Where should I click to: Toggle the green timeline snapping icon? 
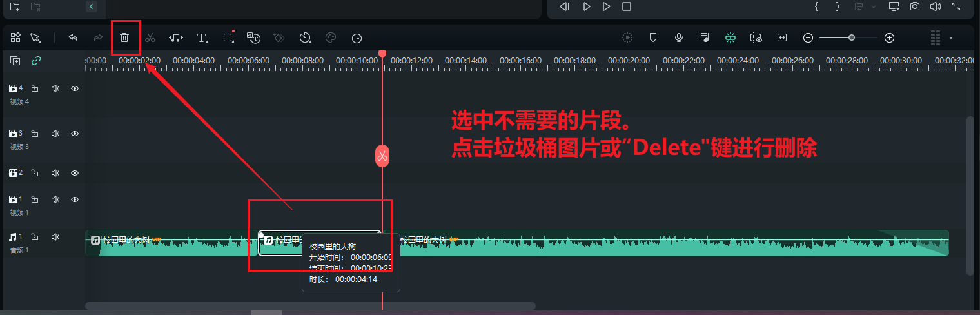(x=730, y=38)
